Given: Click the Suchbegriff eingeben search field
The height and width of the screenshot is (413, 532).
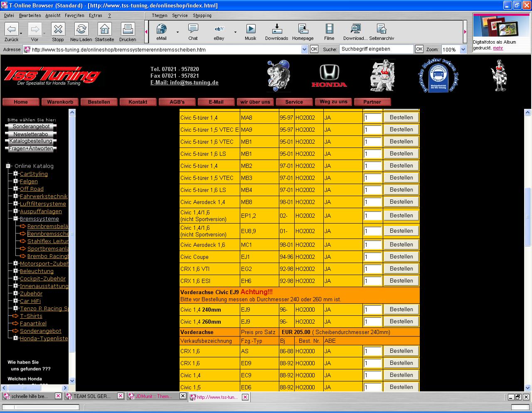Looking at the screenshot, I should (x=376, y=49).
